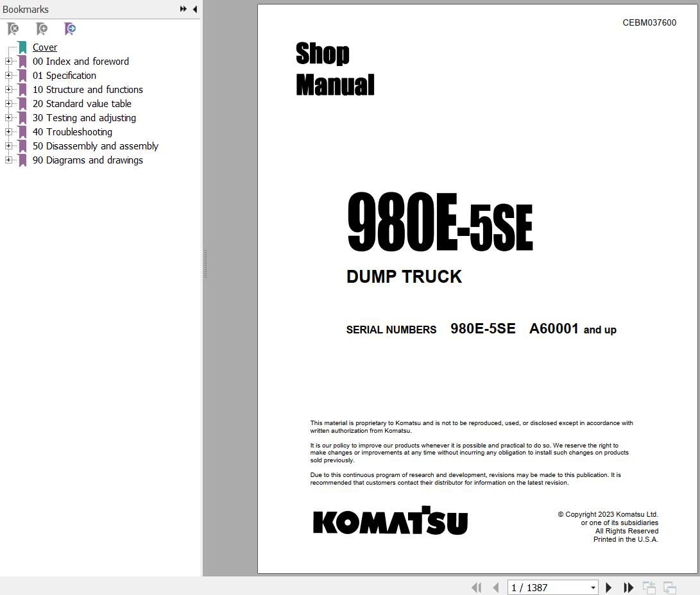This screenshot has width=700, height=595.
Task: Click the panel splitter grip handle
Action: [x=205, y=264]
